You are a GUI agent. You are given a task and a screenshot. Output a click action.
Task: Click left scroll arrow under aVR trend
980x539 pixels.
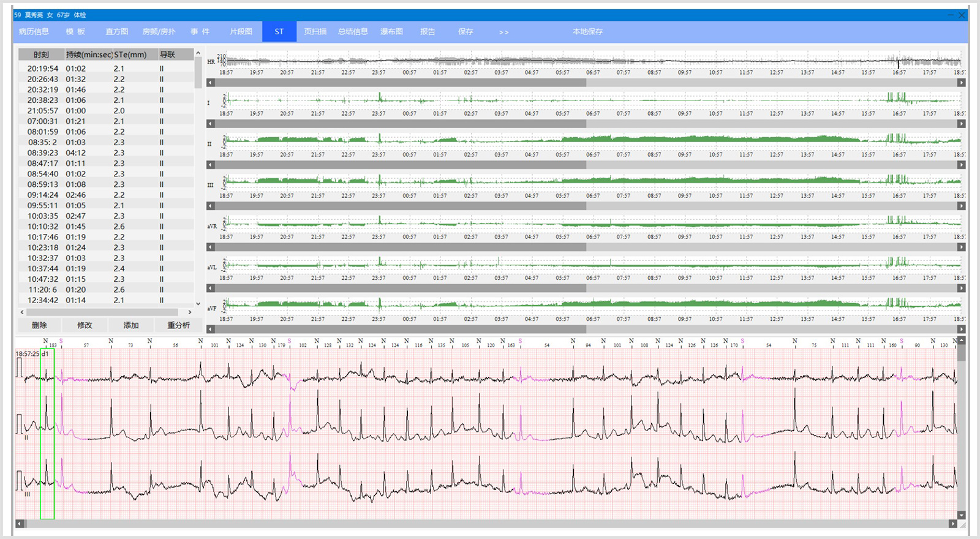pyautogui.click(x=210, y=247)
